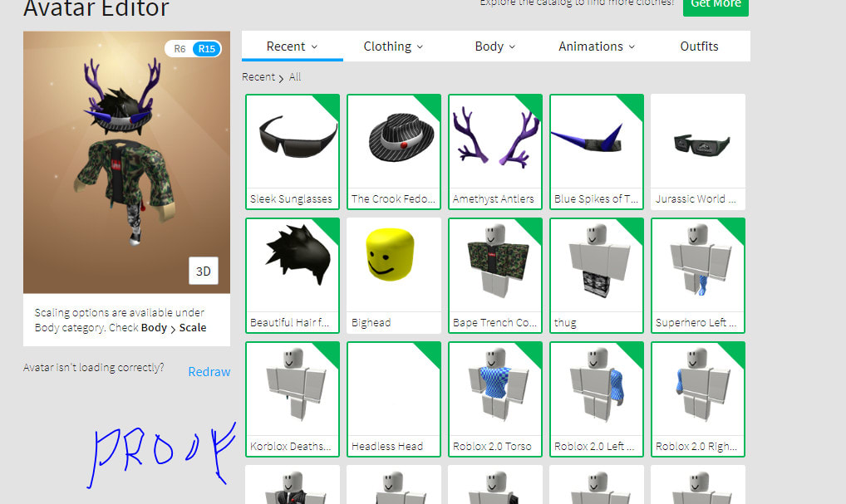Click the Get More button
The width and height of the screenshot is (846, 504).
[716, 4]
